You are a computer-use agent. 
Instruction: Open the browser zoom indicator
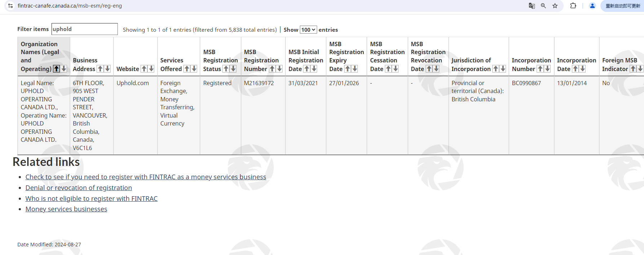[x=543, y=6]
